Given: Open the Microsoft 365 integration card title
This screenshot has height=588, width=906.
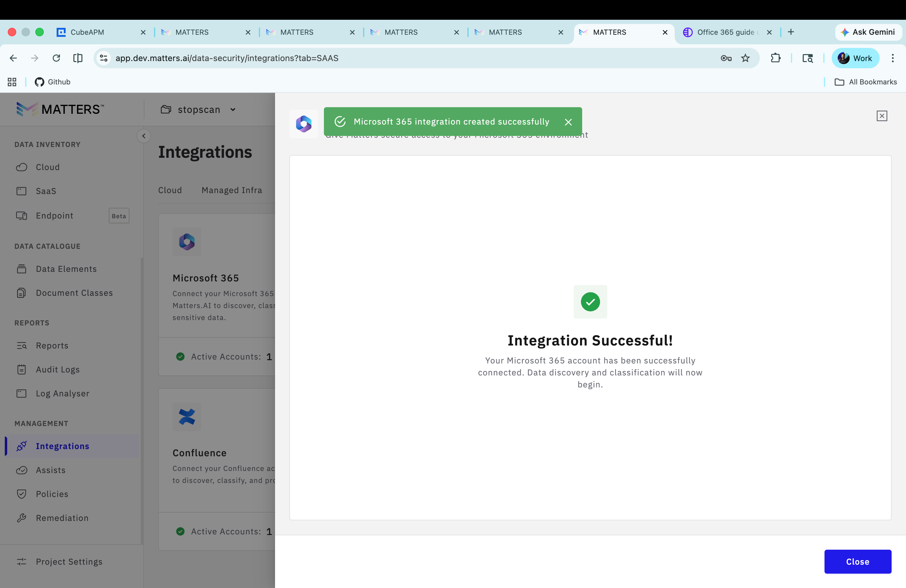Looking at the screenshot, I should pos(206,278).
